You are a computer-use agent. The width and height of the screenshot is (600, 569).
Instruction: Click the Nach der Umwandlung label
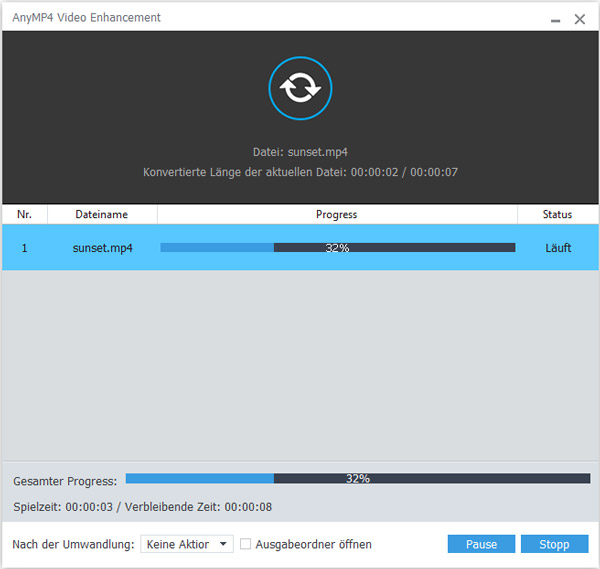(73, 544)
